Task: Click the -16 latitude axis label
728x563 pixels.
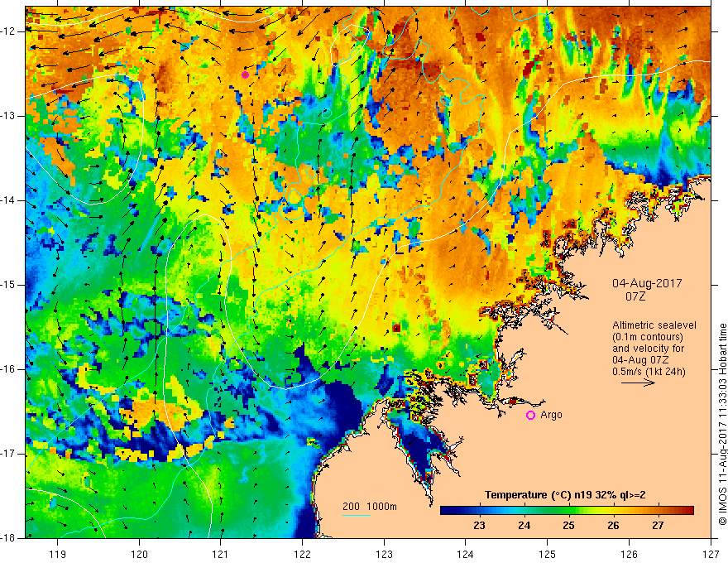Action: click(x=8, y=369)
